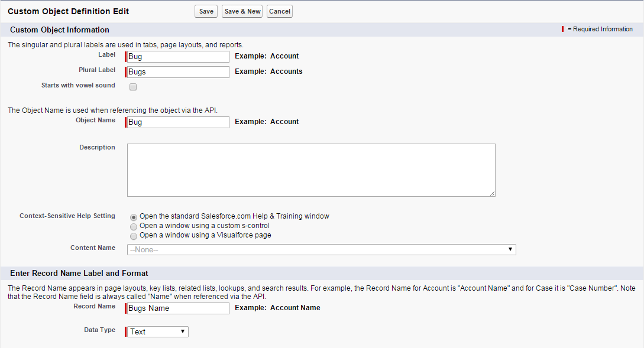This screenshot has width=644, height=348.
Task: Click the Data Type dropdown arrow
Action: click(182, 331)
